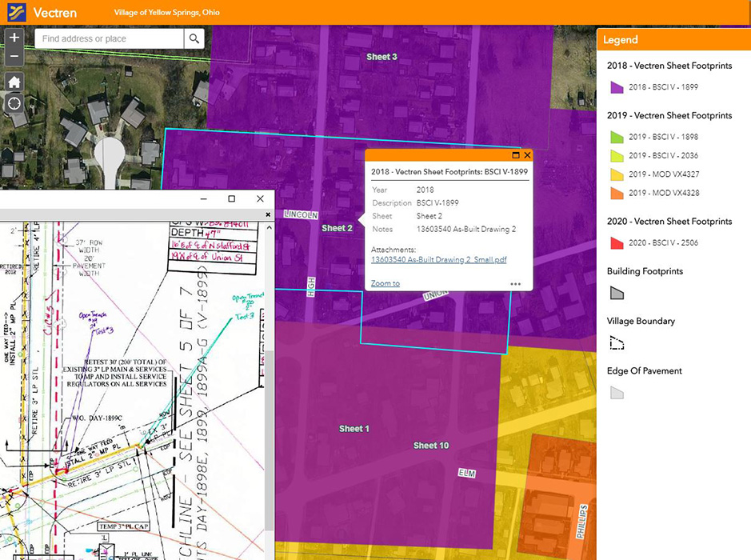Click the orange 2019 MOD VX4328 swatch

(x=616, y=193)
